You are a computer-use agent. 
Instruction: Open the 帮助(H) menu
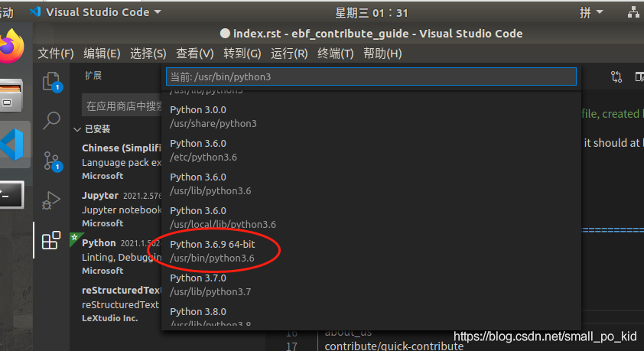click(382, 54)
